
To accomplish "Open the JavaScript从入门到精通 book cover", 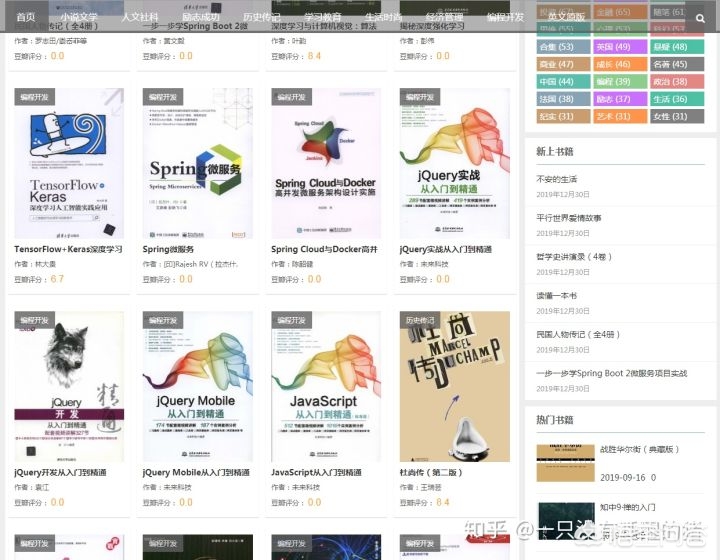I will pos(326,386).
